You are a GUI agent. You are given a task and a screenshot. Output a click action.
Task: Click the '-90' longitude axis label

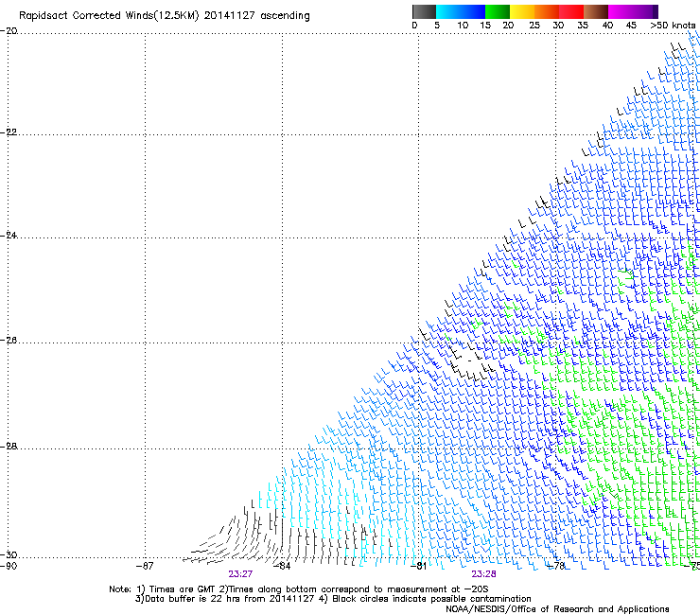(9, 566)
